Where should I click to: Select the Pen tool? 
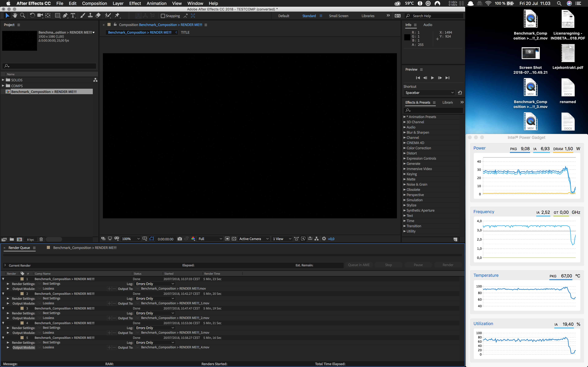65,16
